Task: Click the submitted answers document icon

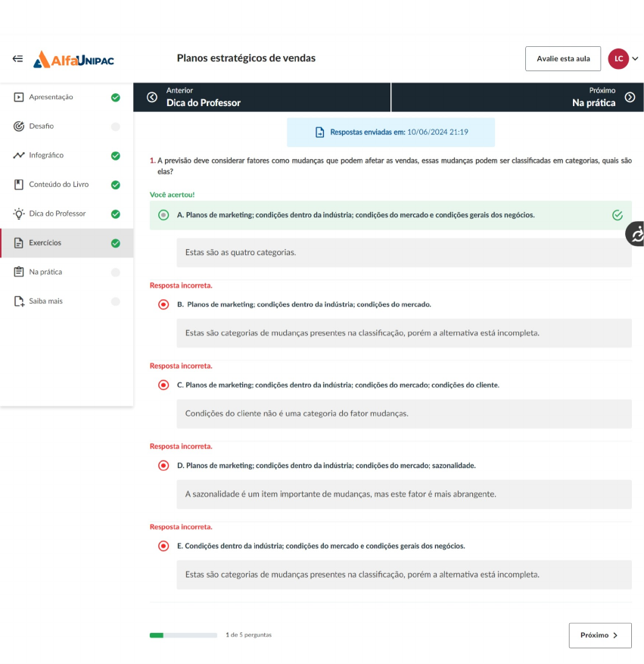Action: 319,132
